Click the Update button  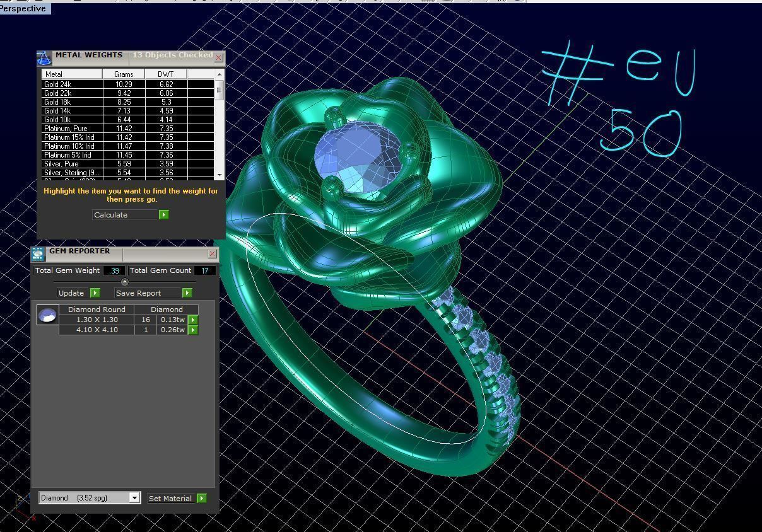74,293
